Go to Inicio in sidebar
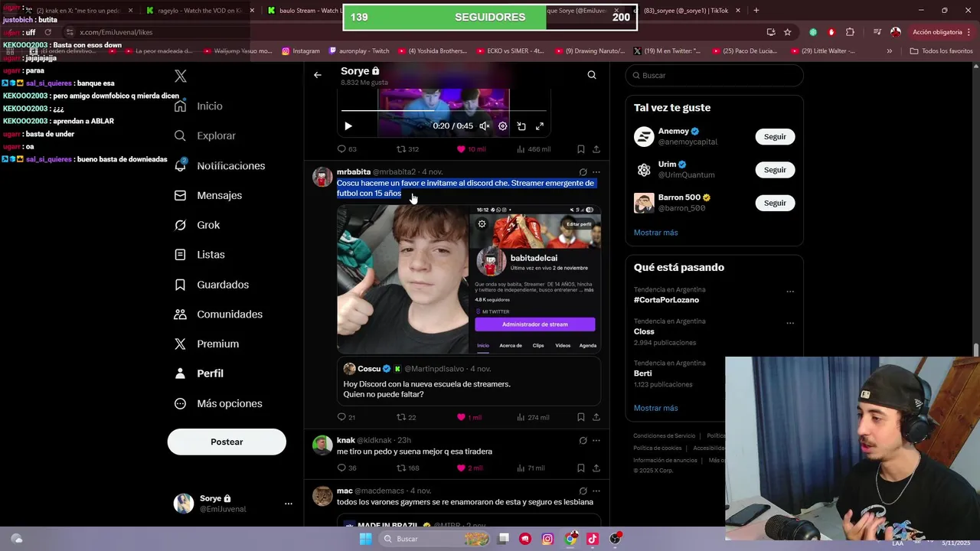Viewport: 980px width, 551px height. pyautogui.click(x=198, y=106)
